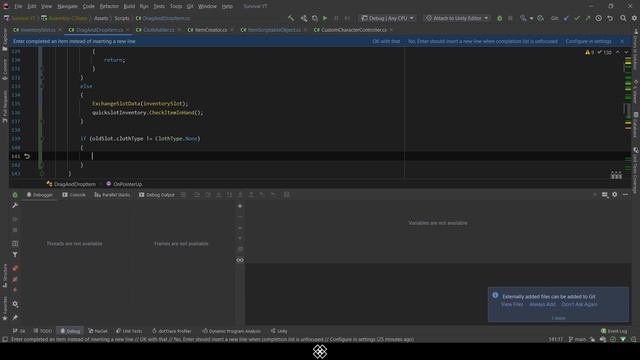This screenshot has width=640, height=360.
Task: Click 'Always Add' in Git popup
Action: tap(542, 304)
